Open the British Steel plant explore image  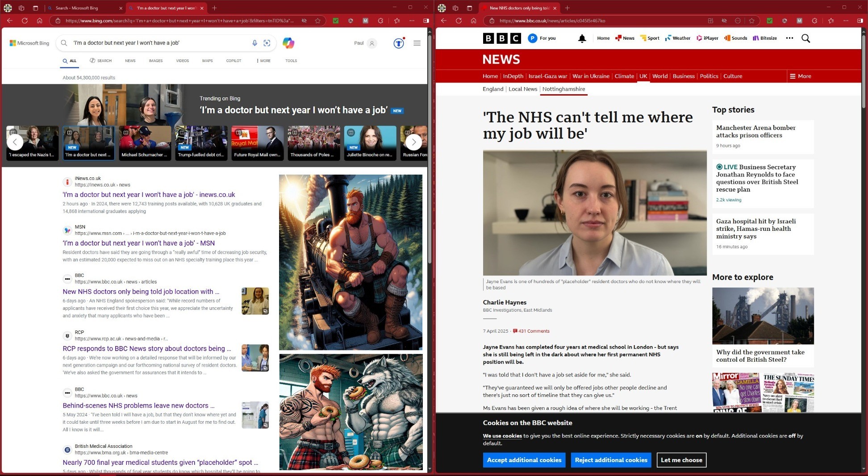(x=763, y=316)
